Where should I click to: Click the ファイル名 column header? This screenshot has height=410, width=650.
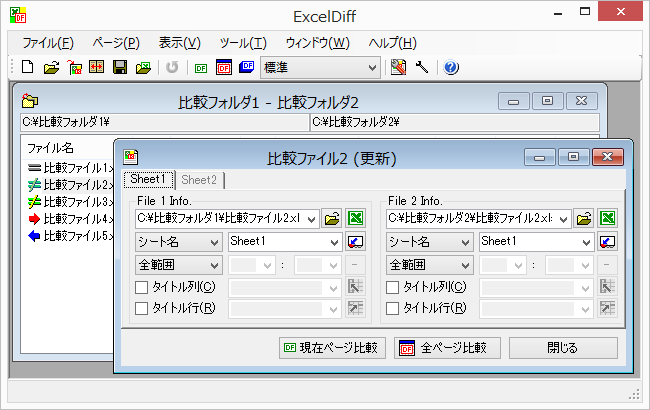click(x=50, y=148)
